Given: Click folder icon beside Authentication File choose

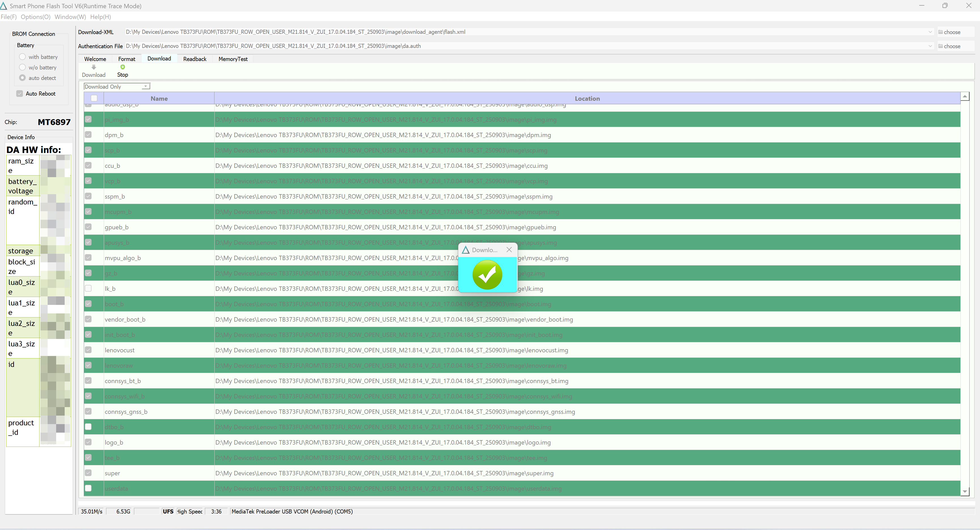Looking at the screenshot, I should (x=940, y=46).
